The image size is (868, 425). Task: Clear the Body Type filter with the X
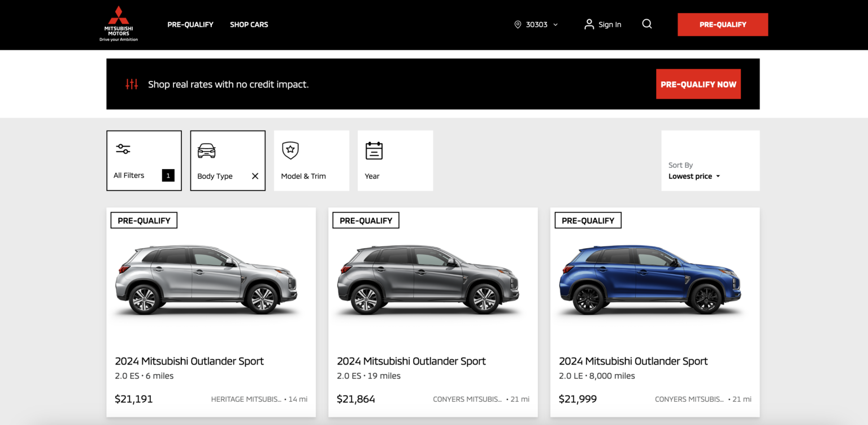pos(255,176)
